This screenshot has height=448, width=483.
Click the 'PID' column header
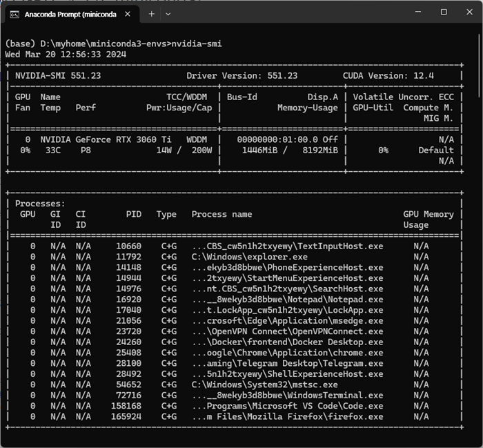(134, 215)
